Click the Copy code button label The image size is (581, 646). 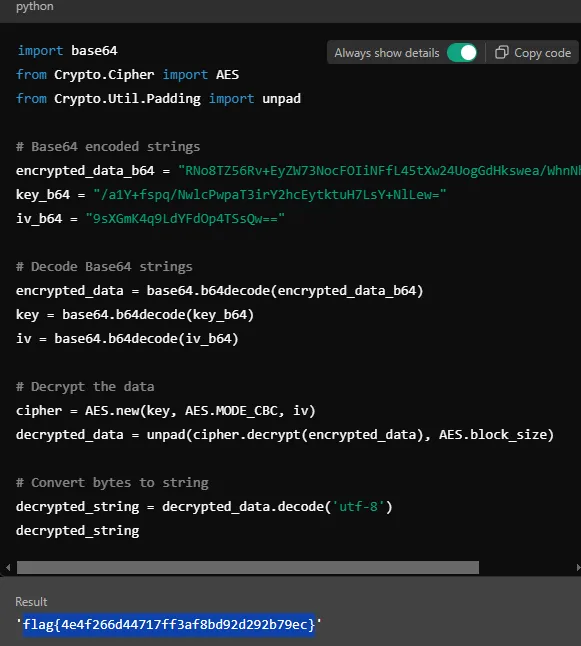542,53
